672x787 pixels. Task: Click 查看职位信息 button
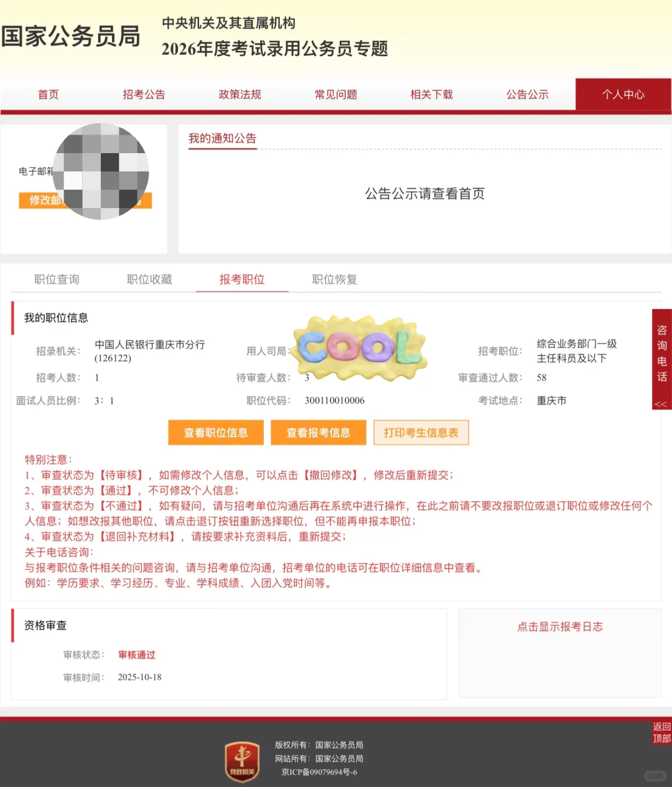click(215, 432)
